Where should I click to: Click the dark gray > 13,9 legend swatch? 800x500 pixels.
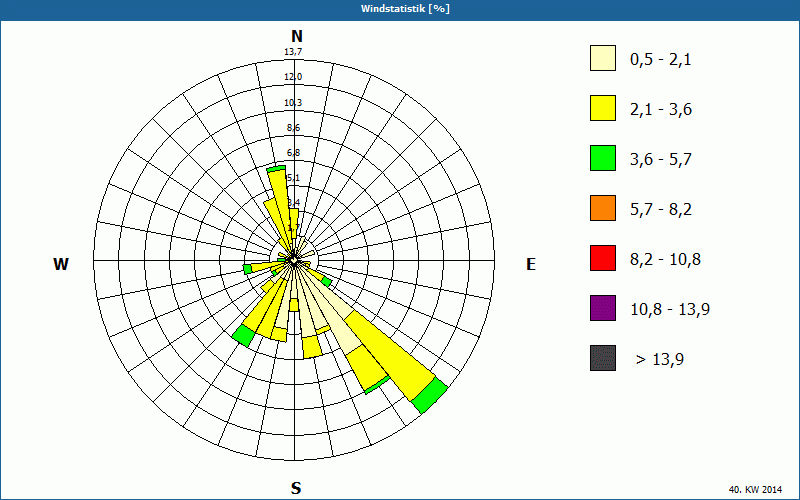point(603,358)
